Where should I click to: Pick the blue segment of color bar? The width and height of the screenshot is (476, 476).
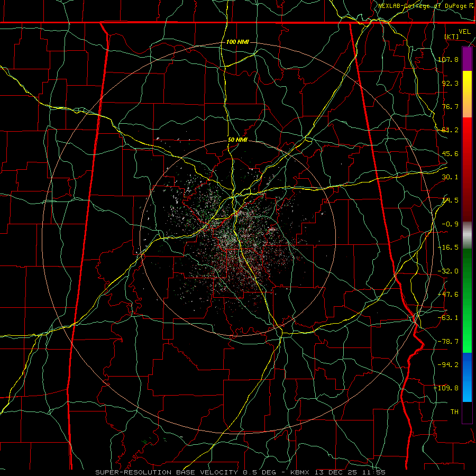click(467, 377)
